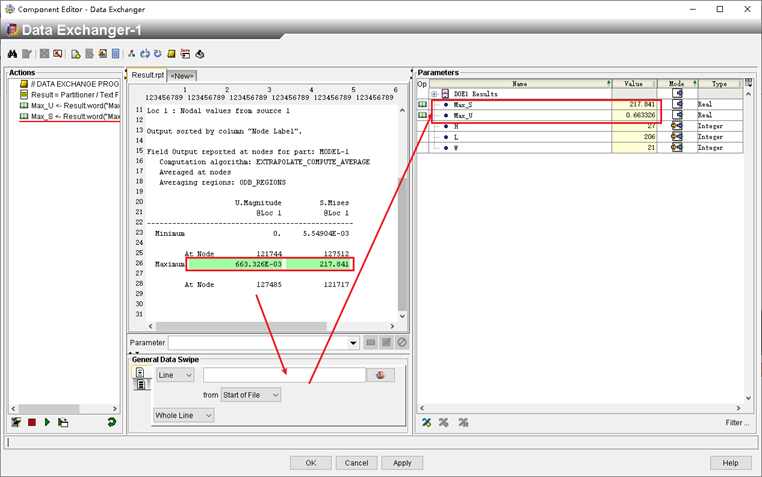The image size is (762, 477).
Task: Click the General Data Swipe text field
Action: pyautogui.click(x=284, y=375)
